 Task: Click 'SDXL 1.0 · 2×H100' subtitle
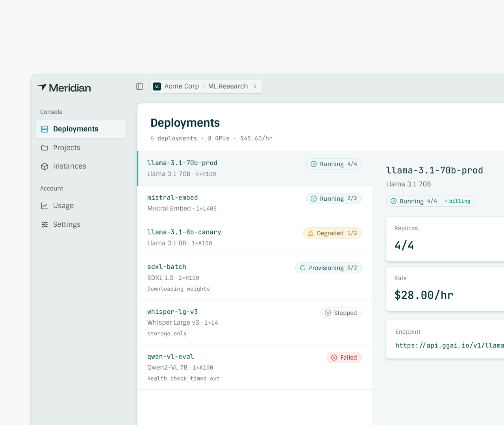click(173, 278)
